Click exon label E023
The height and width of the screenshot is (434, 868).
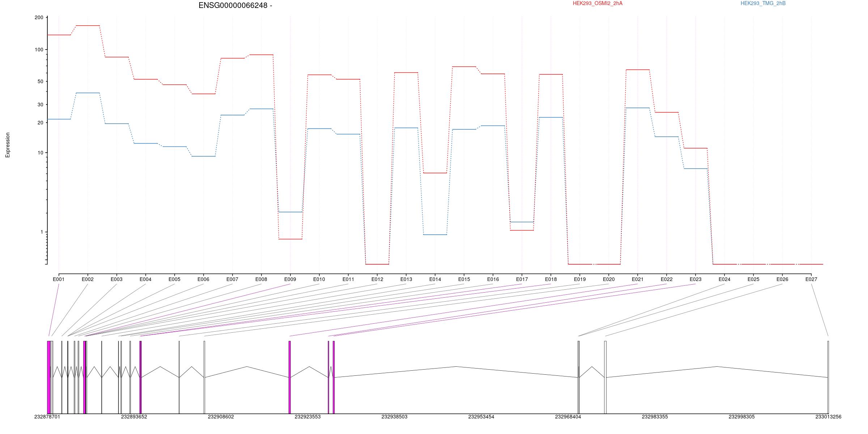pos(695,279)
